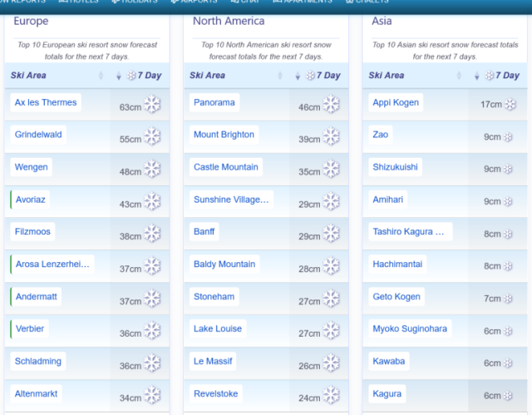Open Banff resort link
This screenshot has width=532, height=415.
204,232
